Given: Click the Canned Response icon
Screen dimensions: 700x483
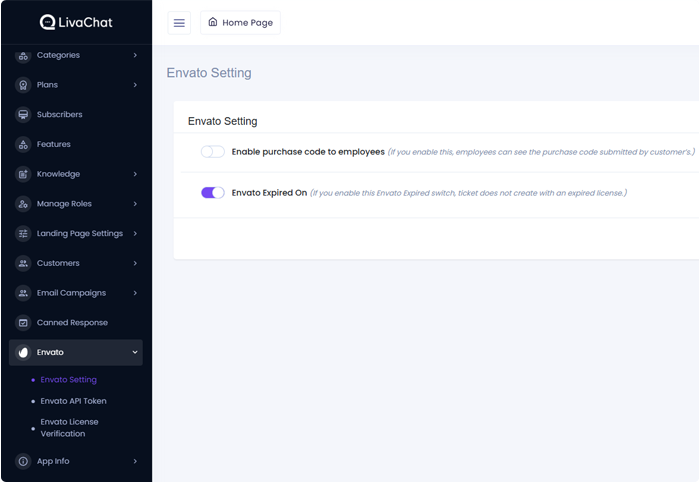Looking at the screenshot, I should (x=23, y=323).
